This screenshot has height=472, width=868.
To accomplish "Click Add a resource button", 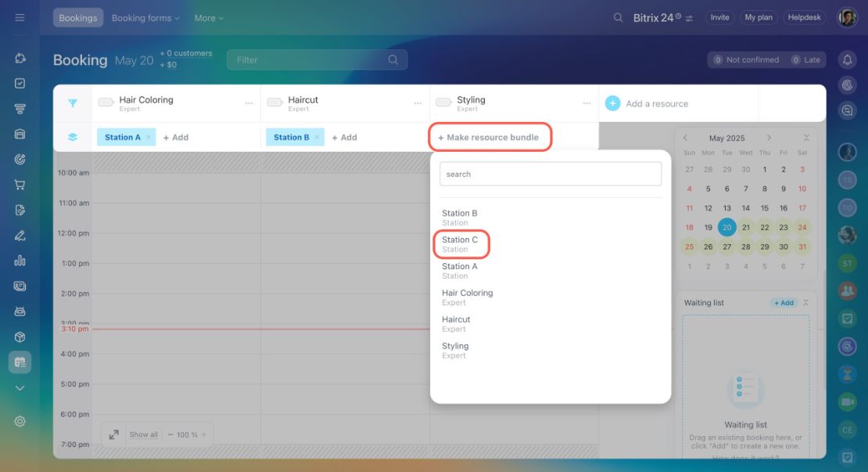I will [x=647, y=103].
